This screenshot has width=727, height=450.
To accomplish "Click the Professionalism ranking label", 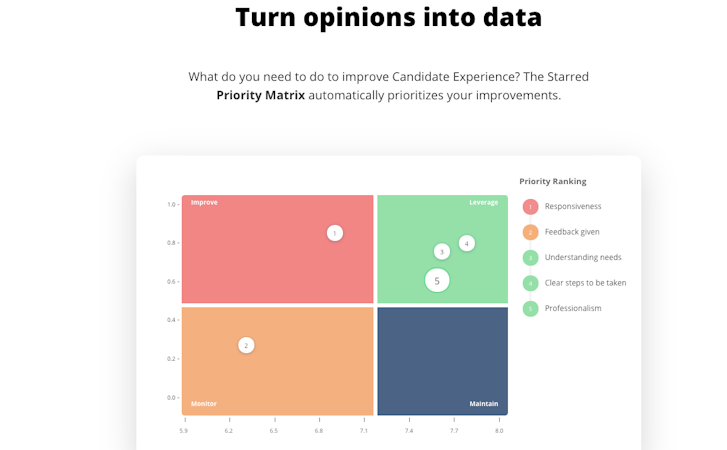I will coord(573,309).
